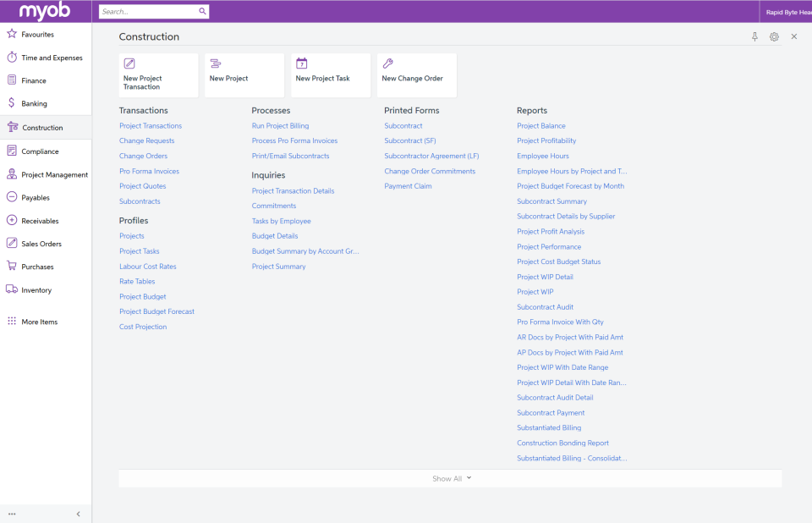The height and width of the screenshot is (523, 812).
Task: Open Construction Bonding Report link
Action: click(563, 443)
